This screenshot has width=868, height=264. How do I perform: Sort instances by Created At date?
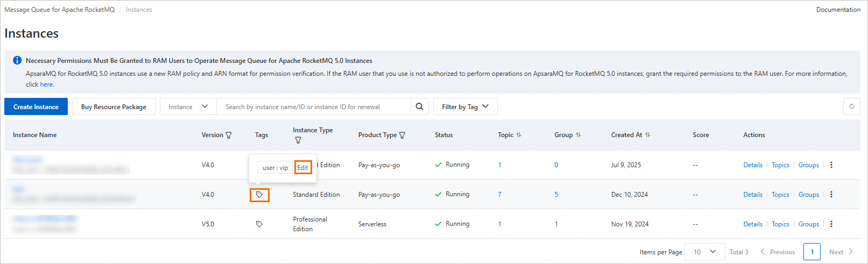647,135
